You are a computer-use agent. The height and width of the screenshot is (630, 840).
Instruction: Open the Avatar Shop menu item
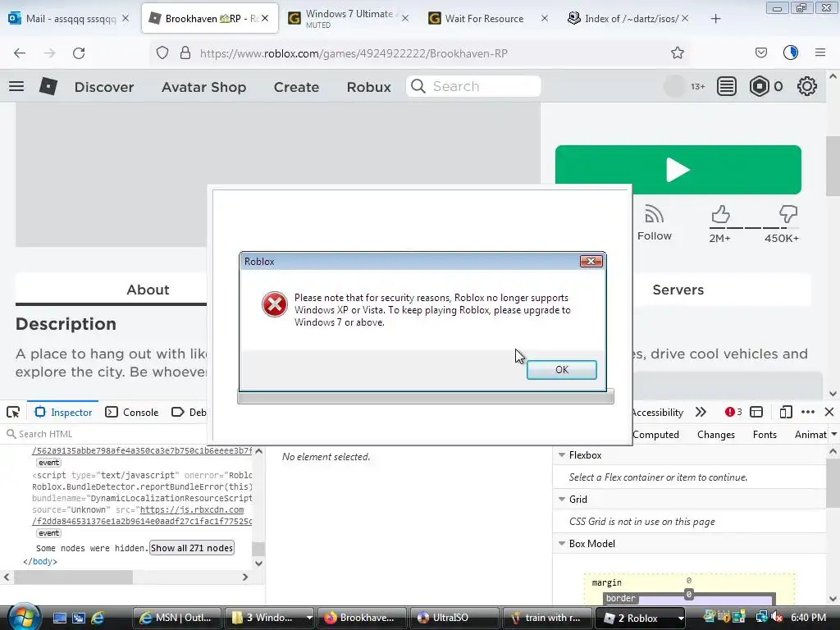203,87
